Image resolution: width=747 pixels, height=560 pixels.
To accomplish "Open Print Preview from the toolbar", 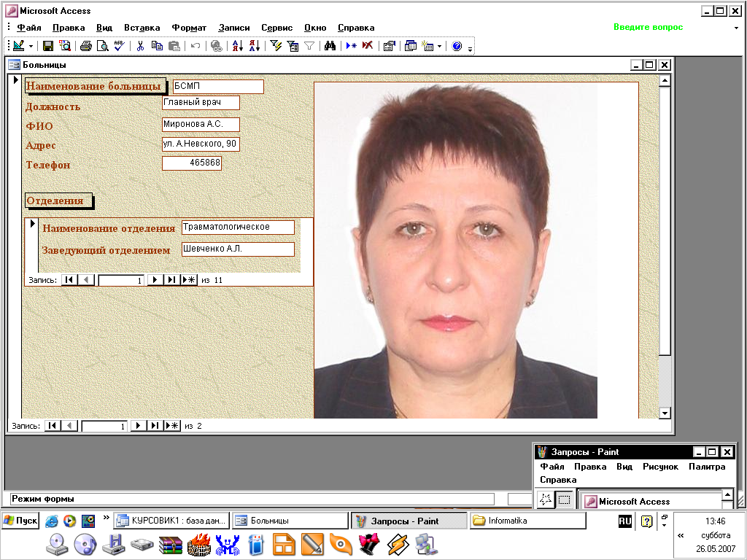I will 102,46.
